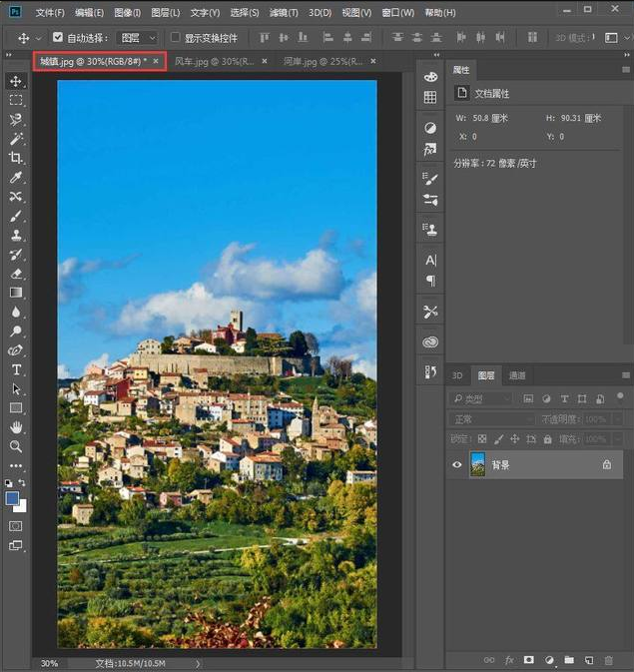Switch to the 3D panel tab
Screen dimensions: 634x672
(x=457, y=375)
